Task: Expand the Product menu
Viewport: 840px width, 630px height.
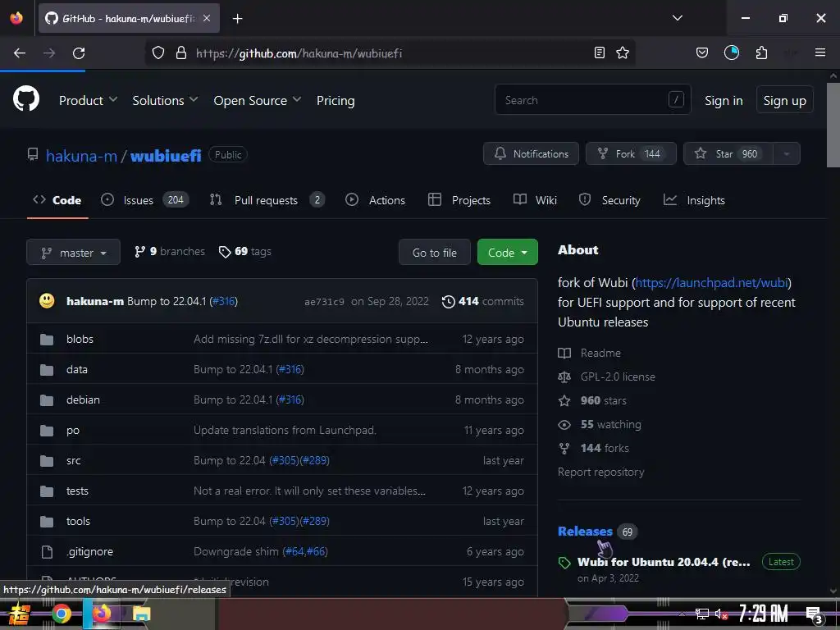Action: click(x=88, y=100)
